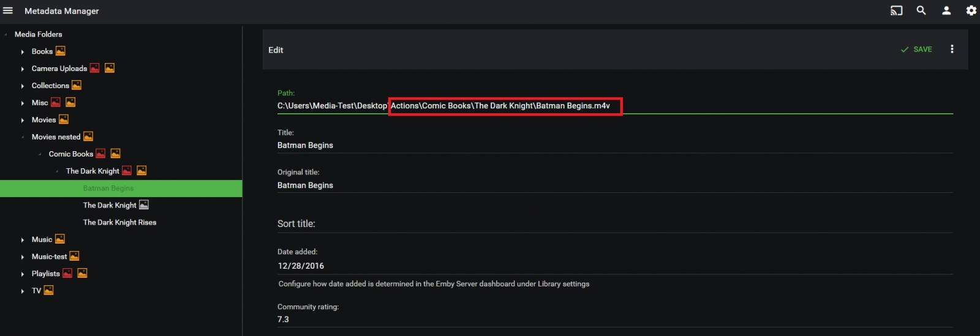The width and height of the screenshot is (980, 336).
Task: Click the Original title input field
Action: (615, 185)
